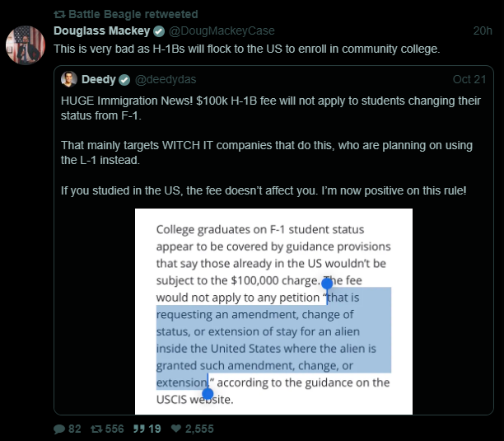Click the 20h timestamp
The height and width of the screenshot is (441, 504).
(x=483, y=31)
